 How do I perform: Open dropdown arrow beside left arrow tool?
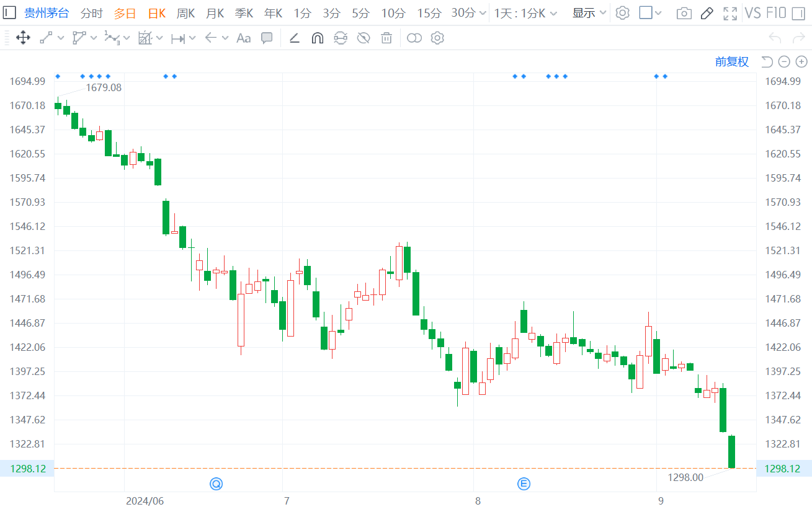pos(225,38)
